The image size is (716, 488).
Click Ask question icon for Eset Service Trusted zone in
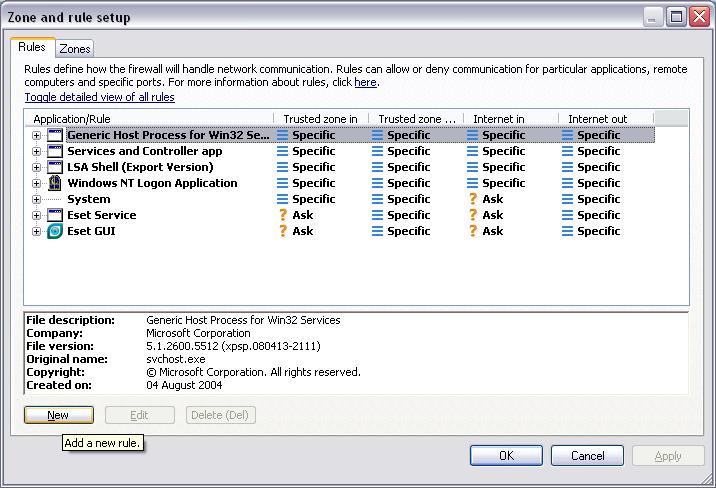pos(283,215)
